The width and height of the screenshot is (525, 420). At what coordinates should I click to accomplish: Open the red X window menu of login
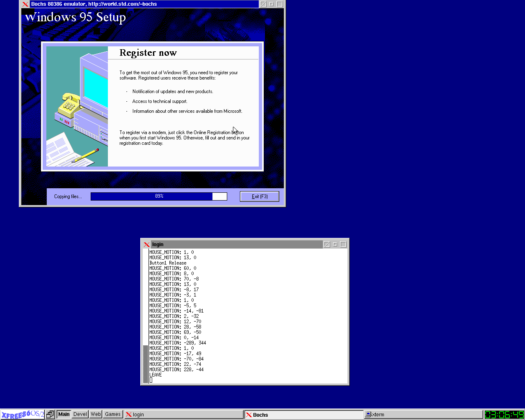[x=146, y=244]
